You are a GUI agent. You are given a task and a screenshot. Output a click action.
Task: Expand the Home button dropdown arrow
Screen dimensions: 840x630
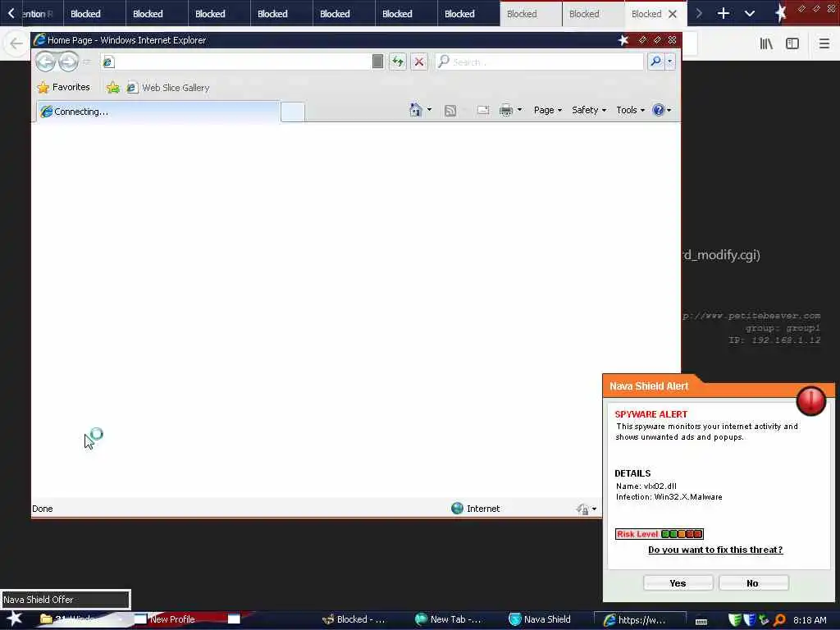[429, 110]
